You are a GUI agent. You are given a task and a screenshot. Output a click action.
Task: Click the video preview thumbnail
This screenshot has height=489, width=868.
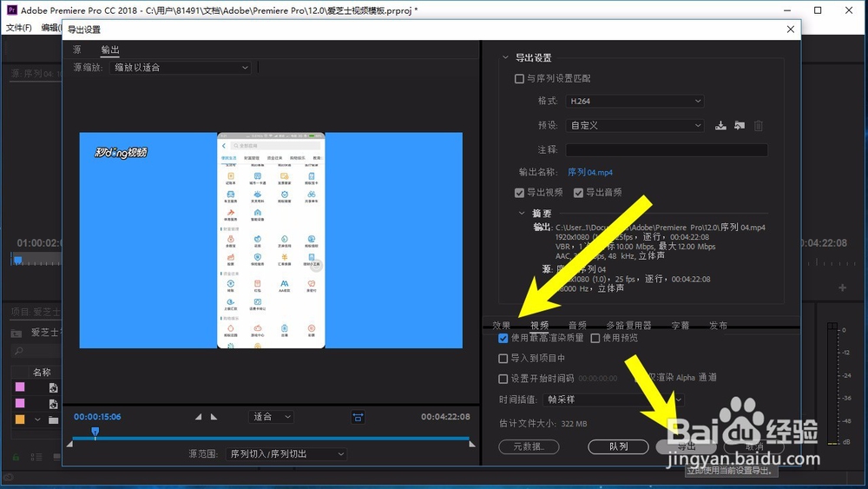tap(271, 241)
